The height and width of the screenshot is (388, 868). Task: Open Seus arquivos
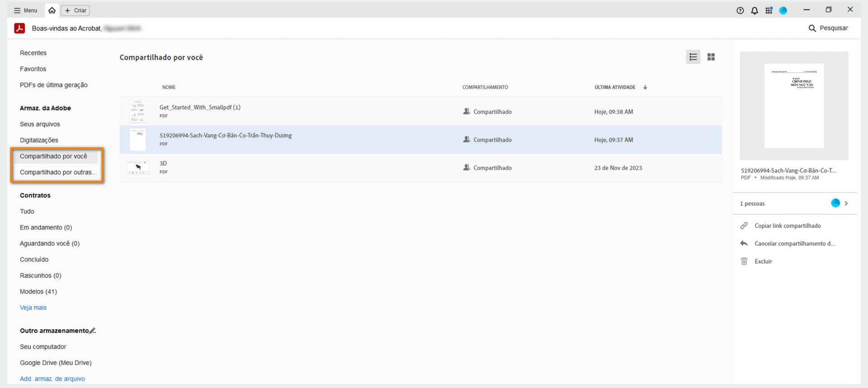[x=40, y=124]
